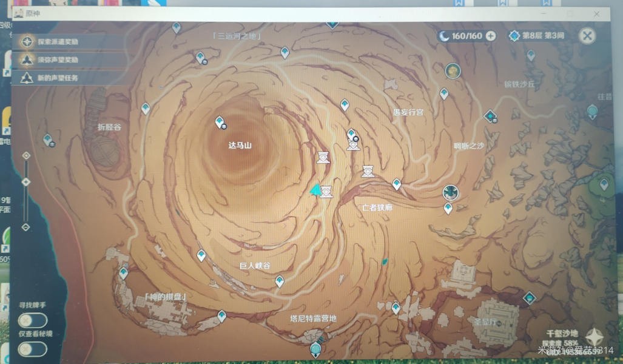Image resolution: width=623 pixels, height=364 pixels.
Task: Click the 「神的棋盘」 map label
Action: [165, 297]
